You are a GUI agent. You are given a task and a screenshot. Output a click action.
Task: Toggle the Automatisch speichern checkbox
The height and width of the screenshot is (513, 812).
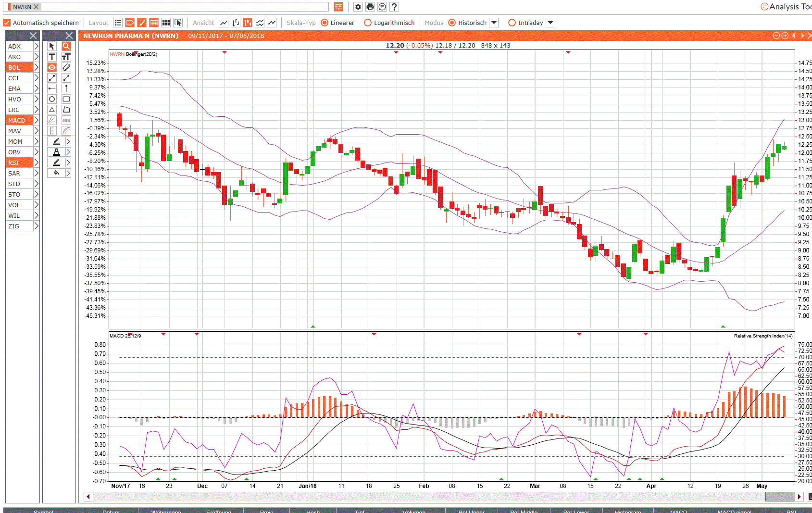(x=7, y=23)
